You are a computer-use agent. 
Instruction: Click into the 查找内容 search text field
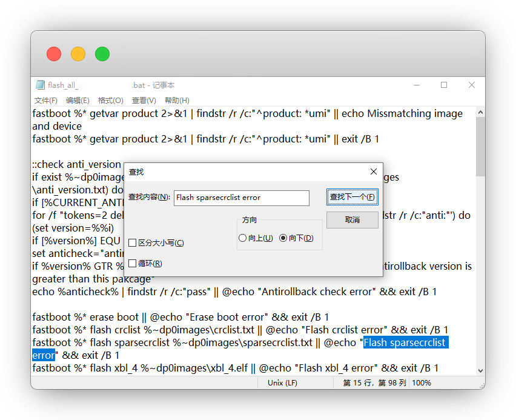(241, 198)
